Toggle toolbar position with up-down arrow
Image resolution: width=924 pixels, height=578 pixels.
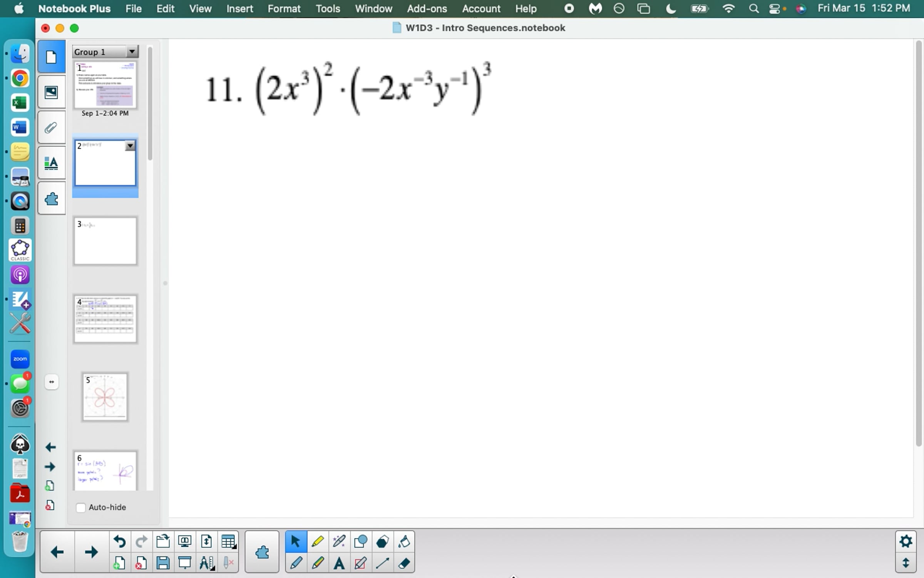coord(906,563)
